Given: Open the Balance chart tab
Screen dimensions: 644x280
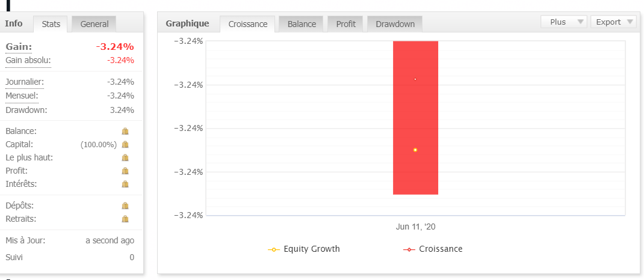Looking at the screenshot, I should tap(302, 24).
